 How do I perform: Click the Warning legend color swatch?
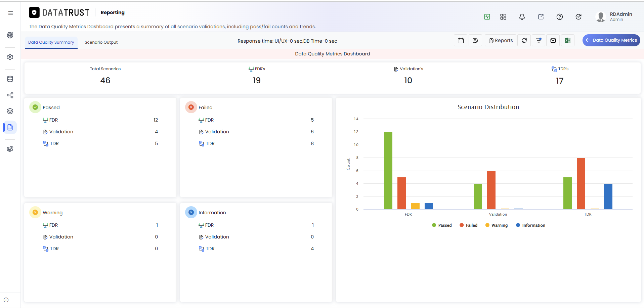pos(487,225)
